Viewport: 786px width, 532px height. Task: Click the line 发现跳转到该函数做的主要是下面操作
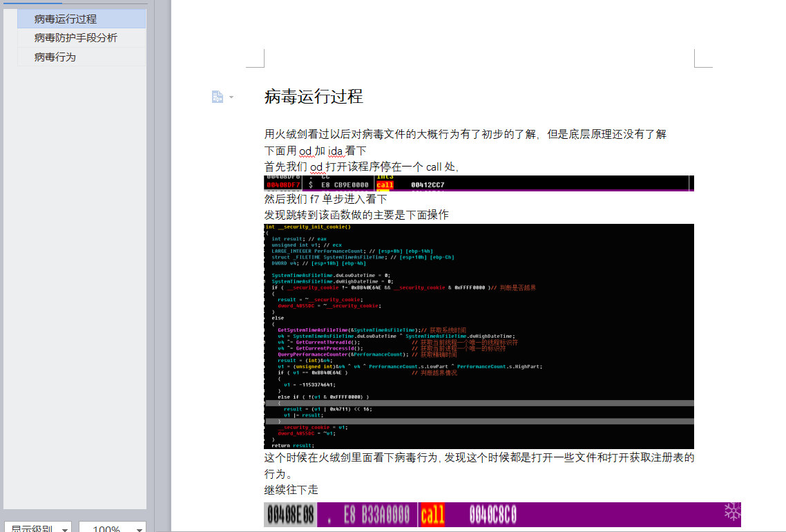coord(356,215)
